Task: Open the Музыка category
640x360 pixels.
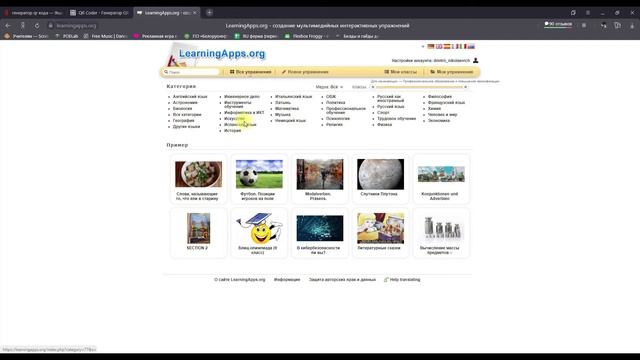Action: pyautogui.click(x=282, y=115)
